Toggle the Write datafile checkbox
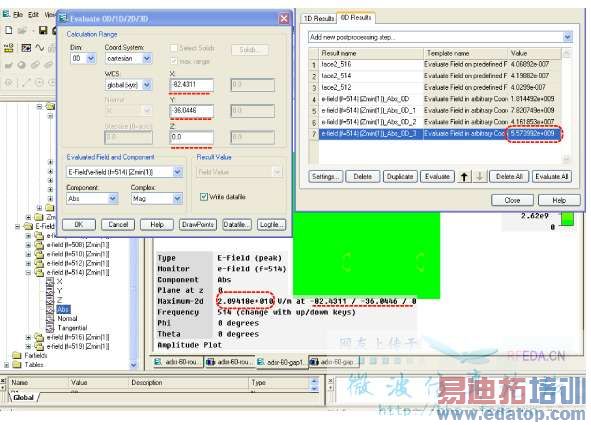The width and height of the screenshot is (591, 425). point(204,197)
